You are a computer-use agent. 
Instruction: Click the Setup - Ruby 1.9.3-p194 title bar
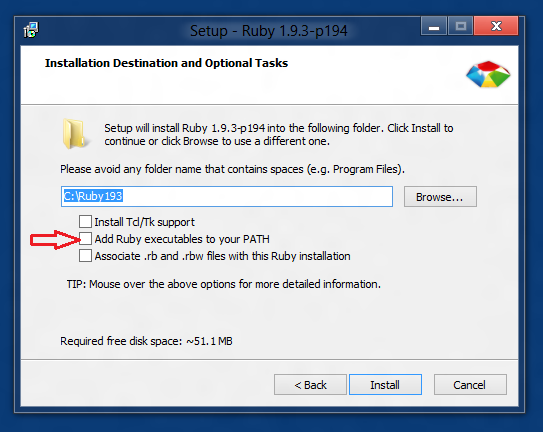click(x=268, y=31)
